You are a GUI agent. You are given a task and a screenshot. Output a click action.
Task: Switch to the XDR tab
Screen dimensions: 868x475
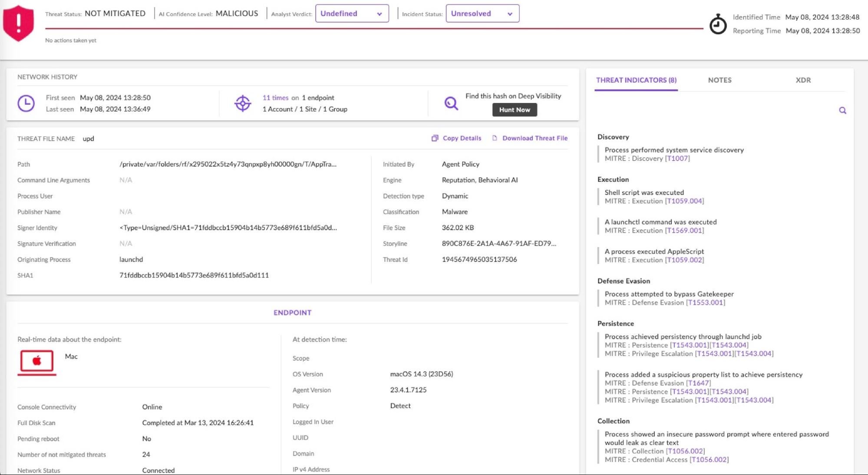pyautogui.click(x=803, y=80)
